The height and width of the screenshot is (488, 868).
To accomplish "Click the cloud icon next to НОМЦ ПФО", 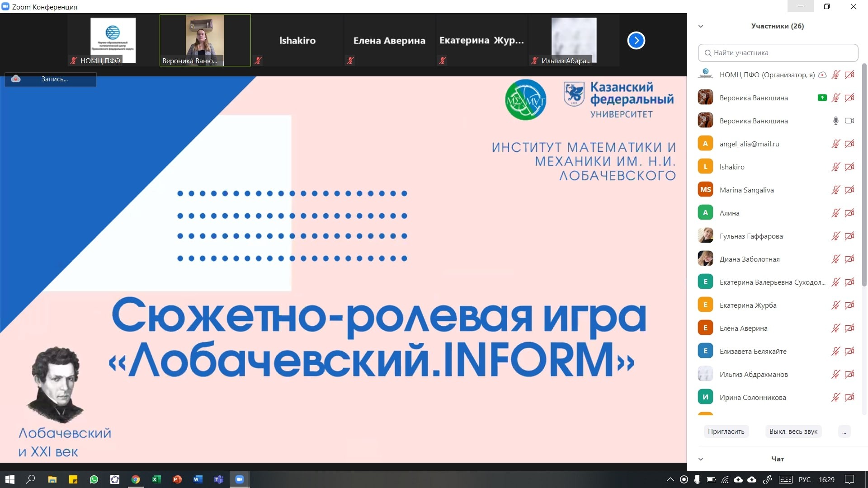I will pyautogui.click(x=822, y=75).
